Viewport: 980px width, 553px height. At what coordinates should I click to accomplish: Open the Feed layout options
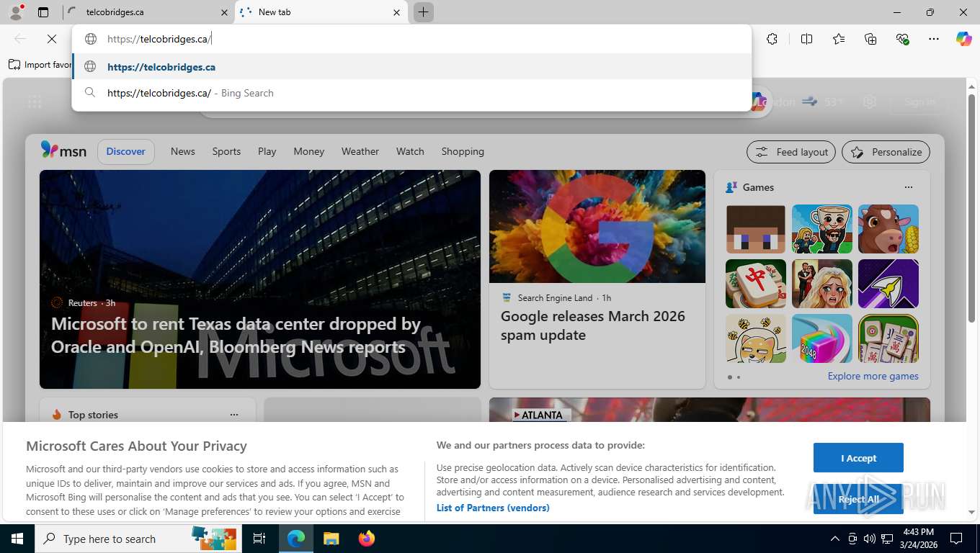[x=791, y=152]
